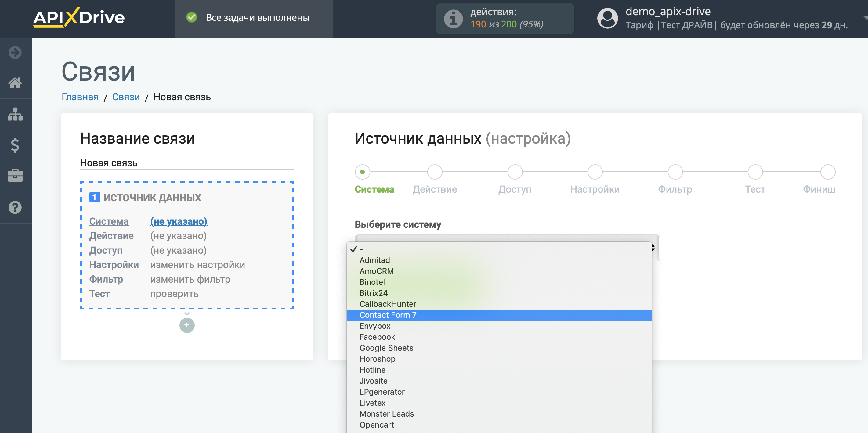The width and height of the screenshot is (868, 433).
Task: Open the home icon in the sidebar
Action: coord(15,83)
